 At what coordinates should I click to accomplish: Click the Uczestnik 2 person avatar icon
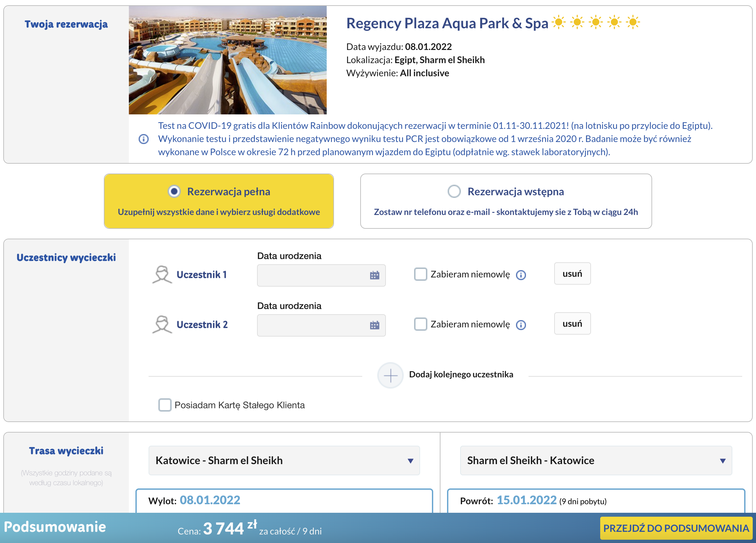click(162, 324)
